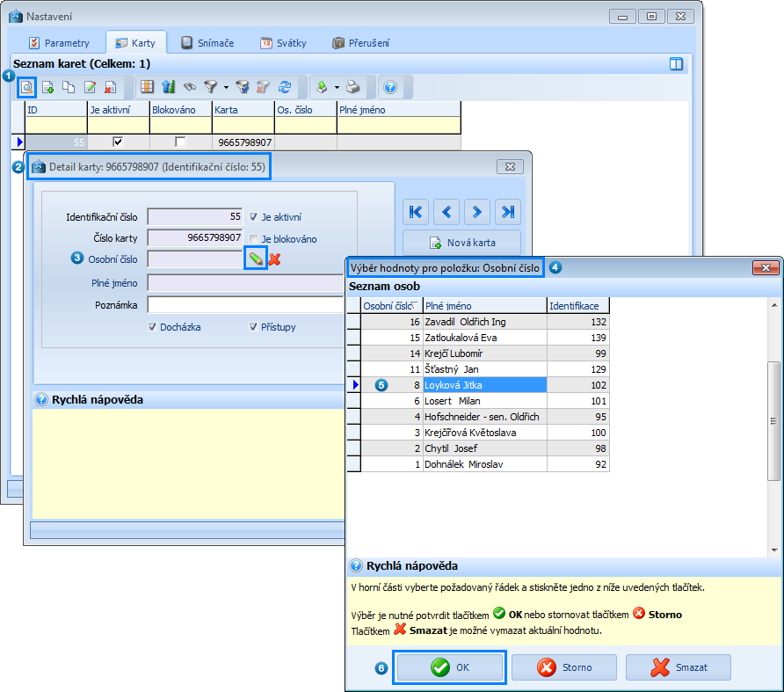Click the edit record pencil icon
Viewport: 784px width, 692px height.
[90, 88]
